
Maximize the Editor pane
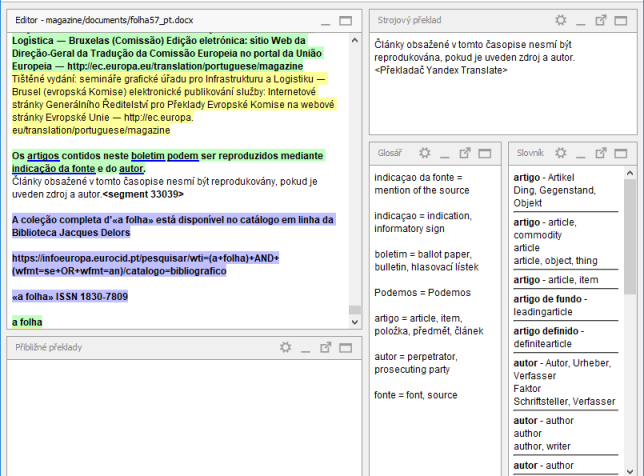345,21
